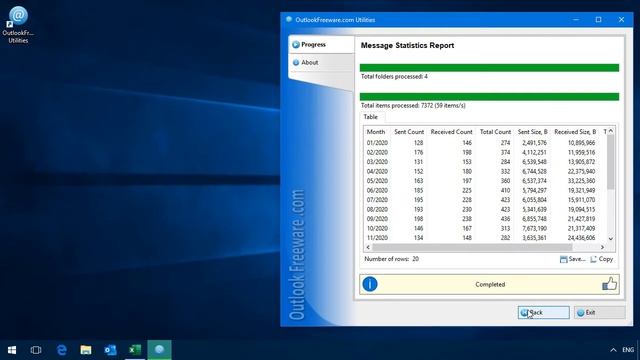This screenshot has width=640, height=360.
Task: Click the horizontal scrollbar thumb in table
Action: coord(472,247)
